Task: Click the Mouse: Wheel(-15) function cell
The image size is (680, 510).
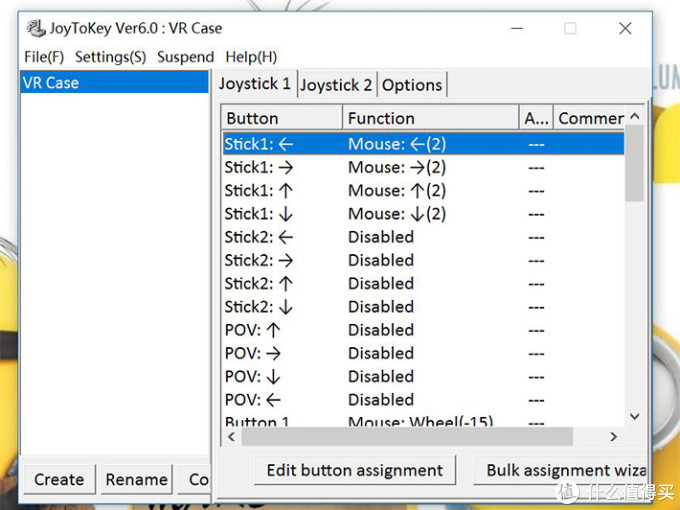Action: pos(421,421)
